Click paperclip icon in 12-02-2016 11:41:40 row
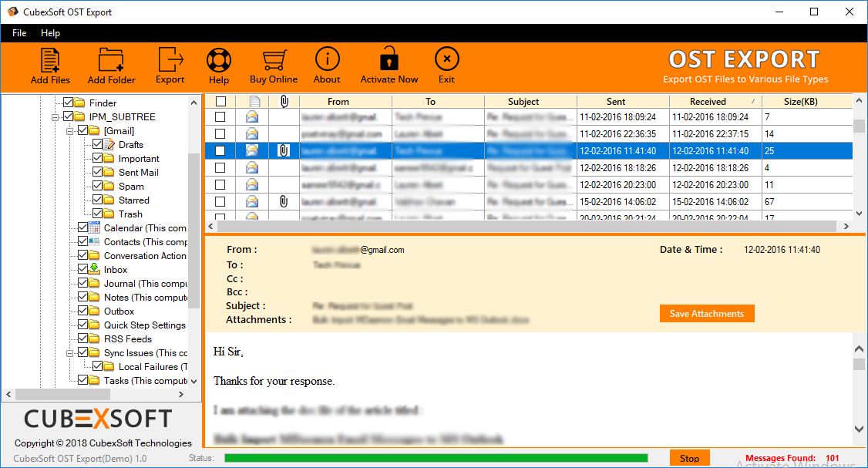Screen dimensions: 868x468 [x=284, y=150]
